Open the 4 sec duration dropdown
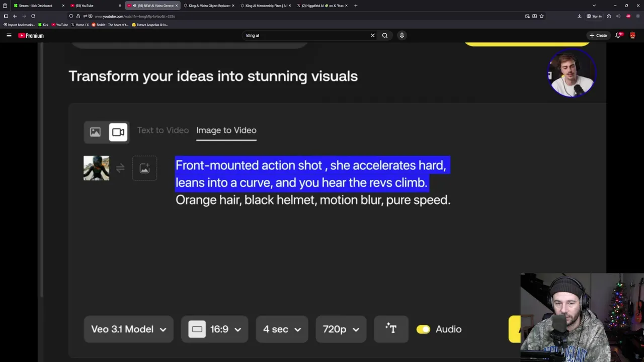 click(282, 329)
